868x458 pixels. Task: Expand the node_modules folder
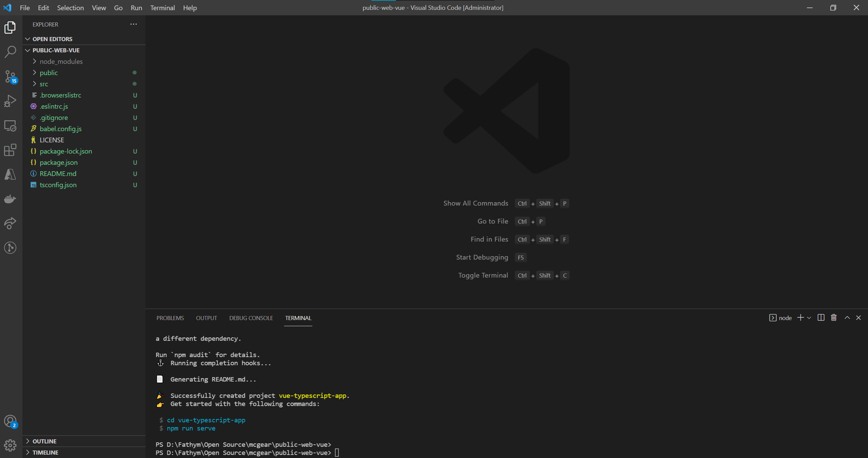pos(84,61)
